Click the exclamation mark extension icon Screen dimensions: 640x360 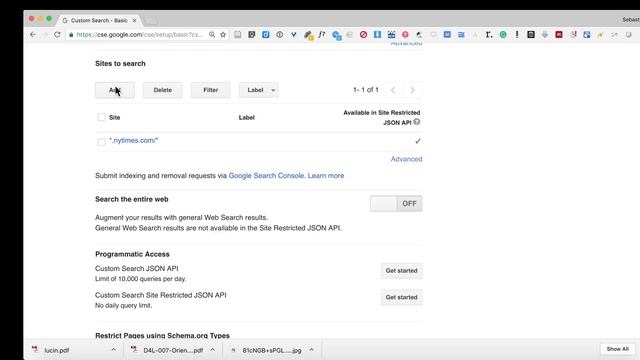tap(517, 35)
